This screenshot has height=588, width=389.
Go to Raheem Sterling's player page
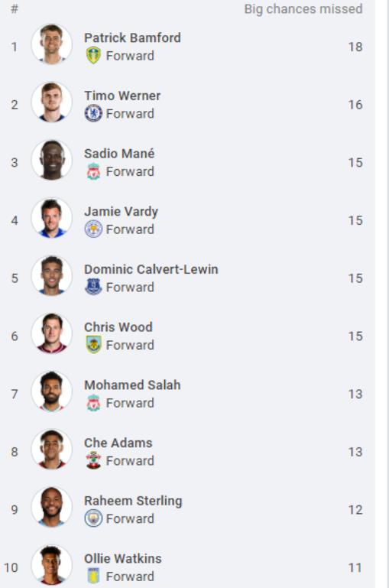[133, 501]
